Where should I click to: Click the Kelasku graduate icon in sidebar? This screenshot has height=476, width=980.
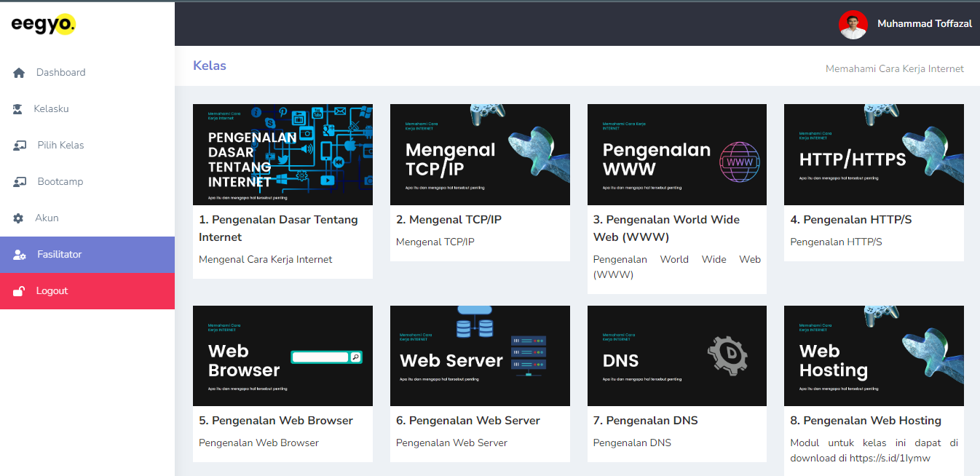tap(18, 109)
